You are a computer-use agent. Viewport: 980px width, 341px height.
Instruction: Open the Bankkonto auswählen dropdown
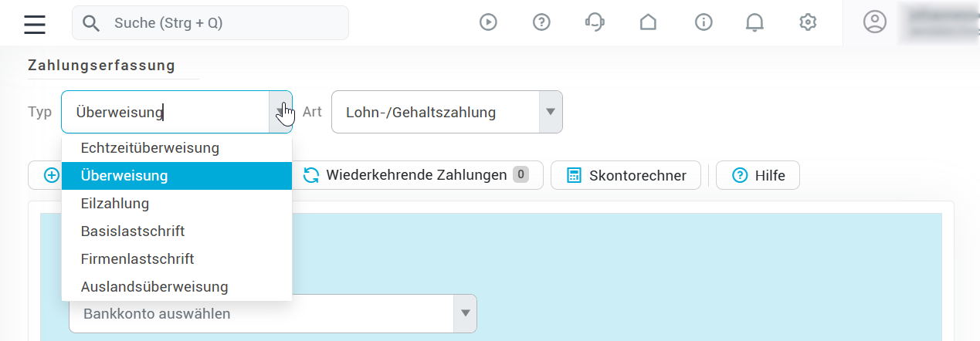(465, 314)
